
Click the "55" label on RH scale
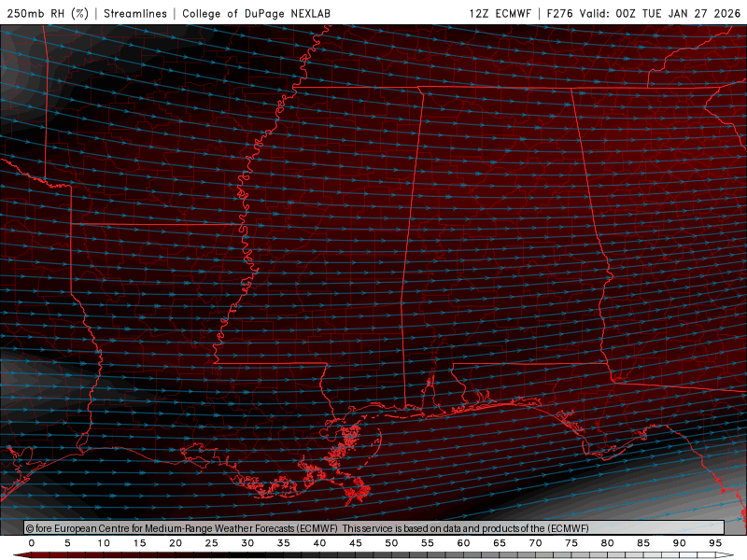click(428, 543)
